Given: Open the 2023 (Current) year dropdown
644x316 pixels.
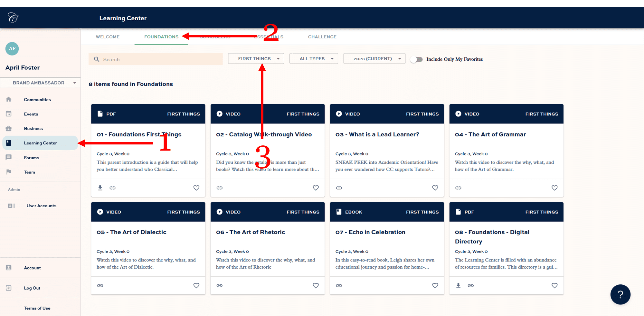Looking at the screenshot, I should point(374,58).
